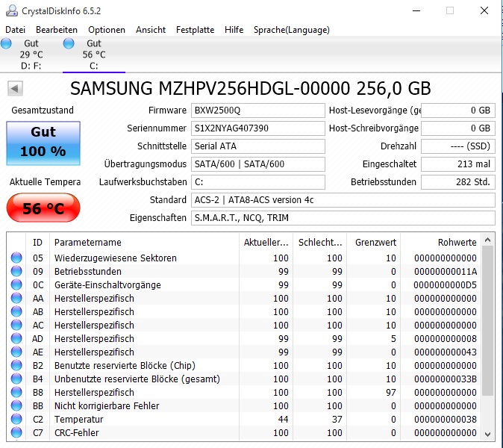Click the Grenzwert column header
The height and width of the screenshot is (448, 503).
click(x=374, y=242)
